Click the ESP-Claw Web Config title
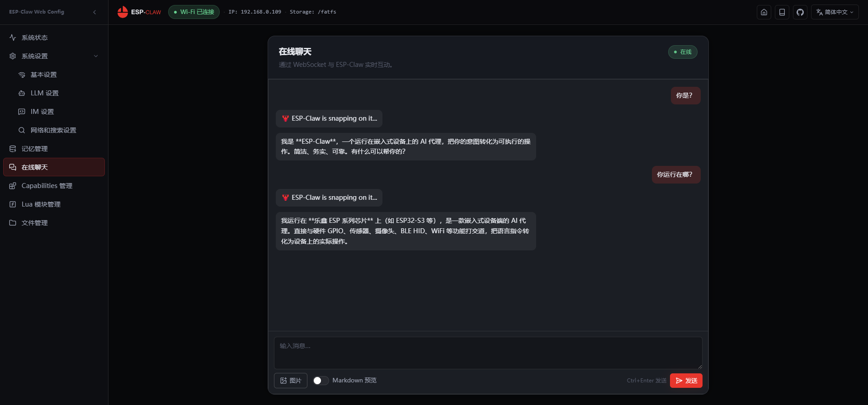The image size is (868, 405). (x=37, y=12)
